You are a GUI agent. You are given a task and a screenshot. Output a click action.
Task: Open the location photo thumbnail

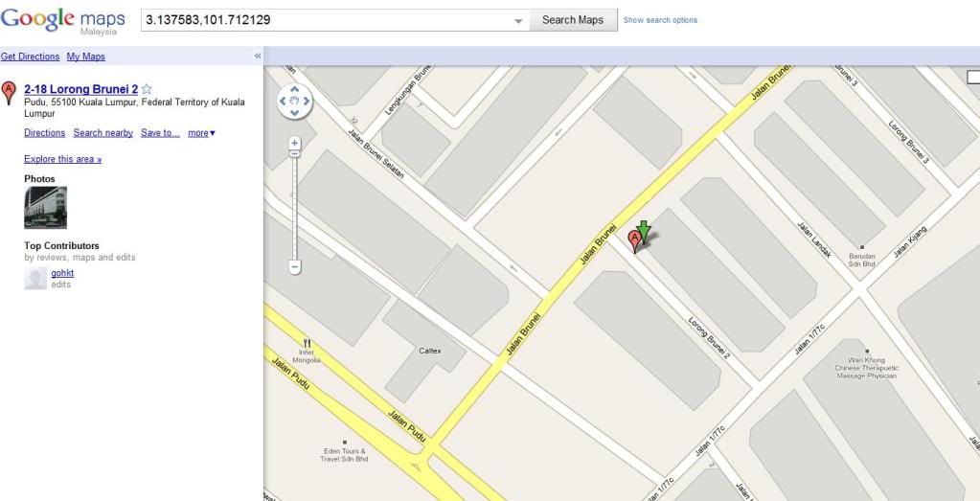click(46, 208)
